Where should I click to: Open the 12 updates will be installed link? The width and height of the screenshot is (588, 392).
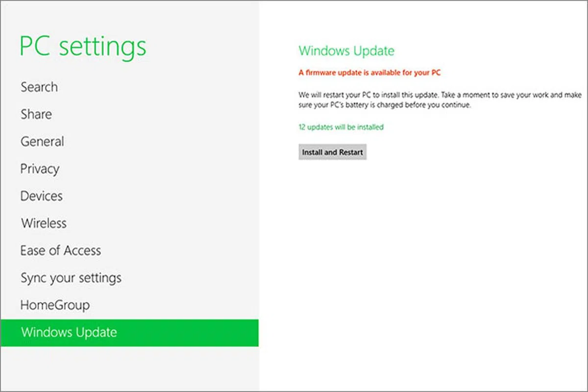[341, 127]
